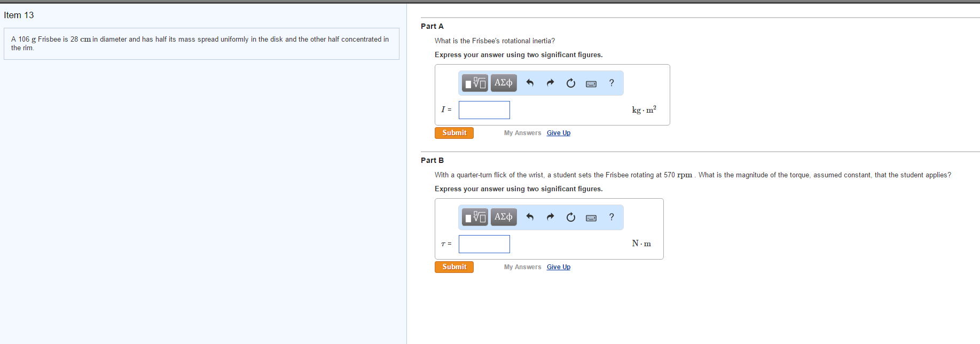Open the math templates button in Part A

[475, 83]
